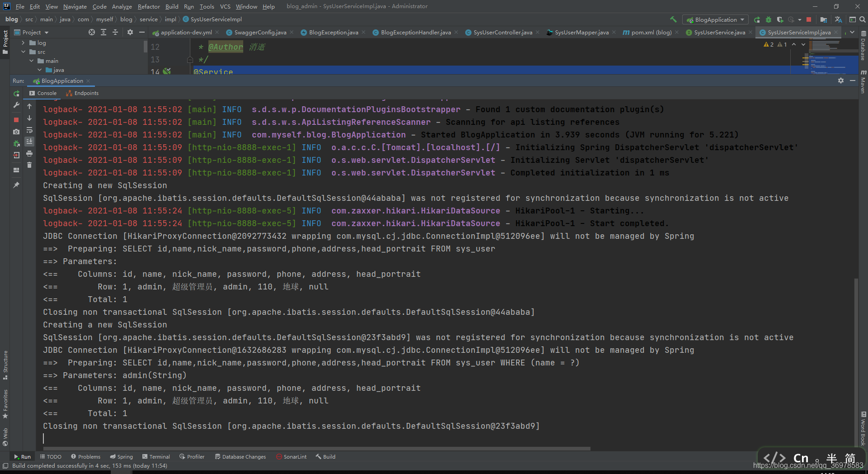The height and width of the screenshot is (474, 868).
Task: Toggle scroll to end of console
Action: coord(29,142)
